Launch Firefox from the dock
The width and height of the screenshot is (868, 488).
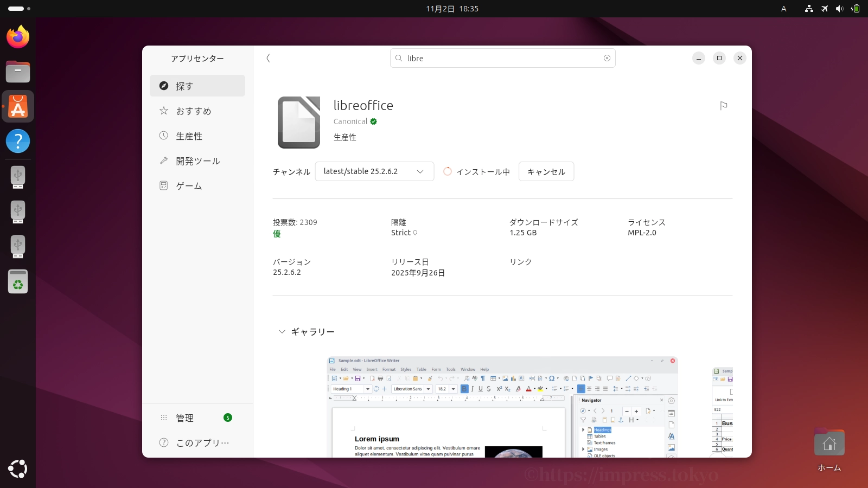coord(18,37)
